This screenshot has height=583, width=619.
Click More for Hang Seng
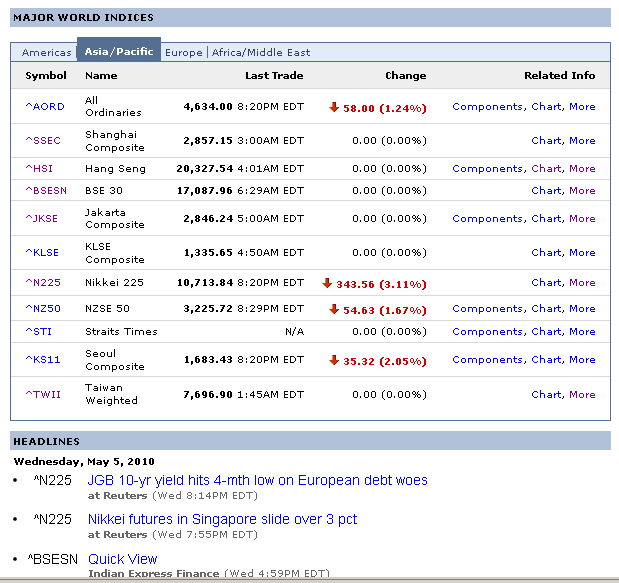click(x=582, y=169)
